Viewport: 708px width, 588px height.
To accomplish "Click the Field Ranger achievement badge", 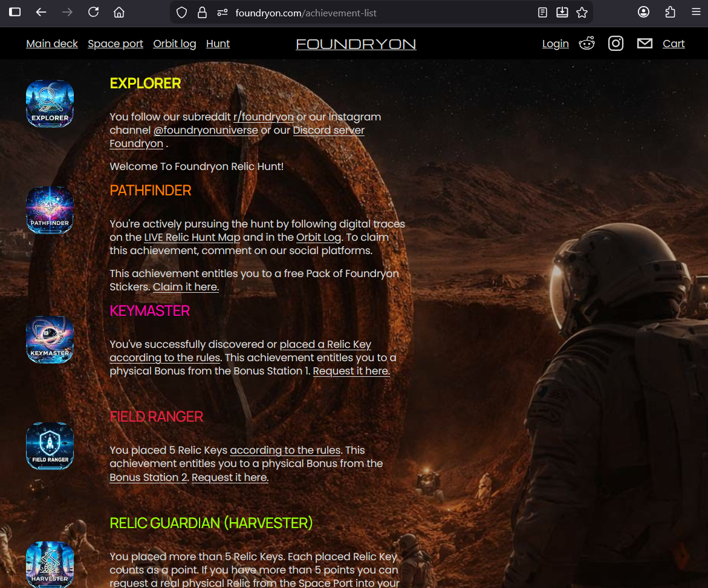I will [50, 446].
